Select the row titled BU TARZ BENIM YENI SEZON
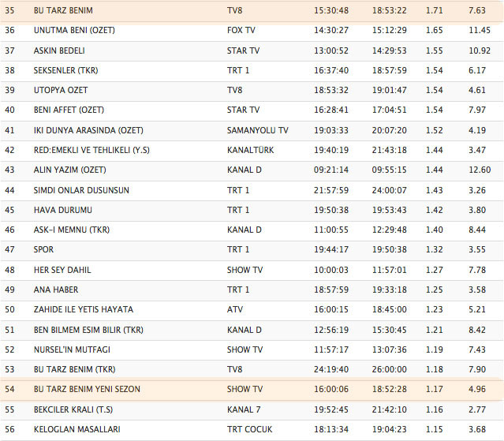Viewport: 504px width, 441px height. click(252, 389)
